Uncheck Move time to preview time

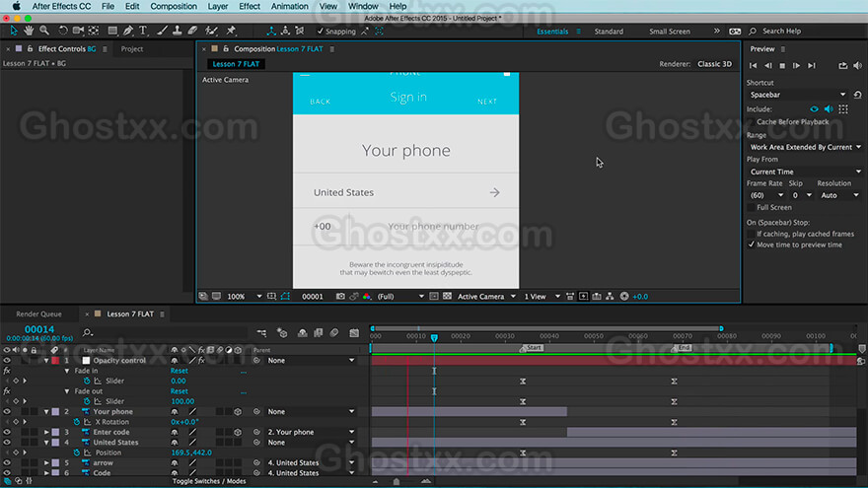coord(752,244)
